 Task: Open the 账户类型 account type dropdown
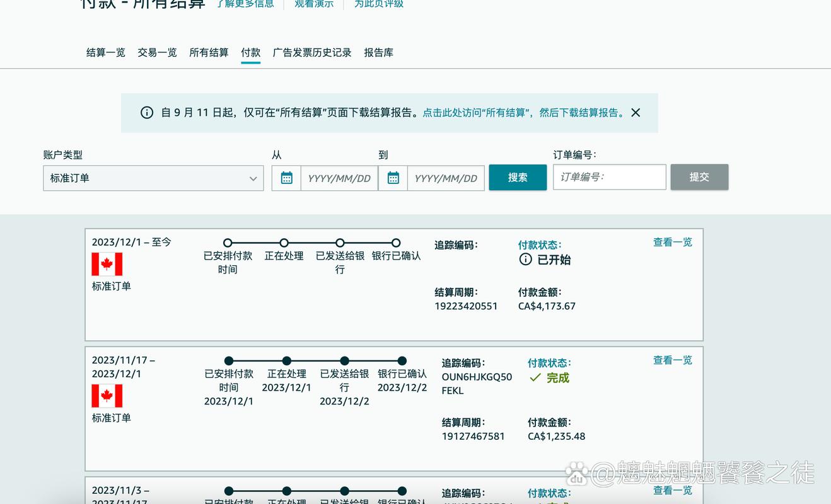(x=153, y=178)
